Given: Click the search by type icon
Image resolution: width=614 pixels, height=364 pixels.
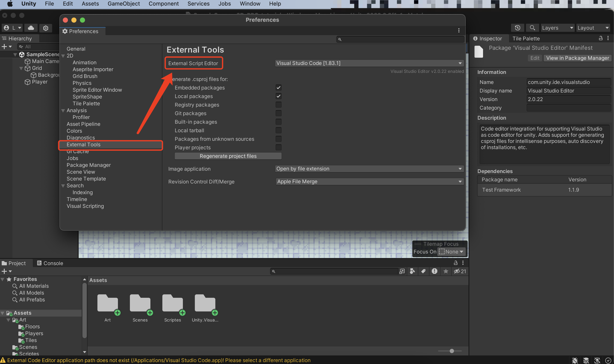Looking at the screenshot, I should (412, 271).
